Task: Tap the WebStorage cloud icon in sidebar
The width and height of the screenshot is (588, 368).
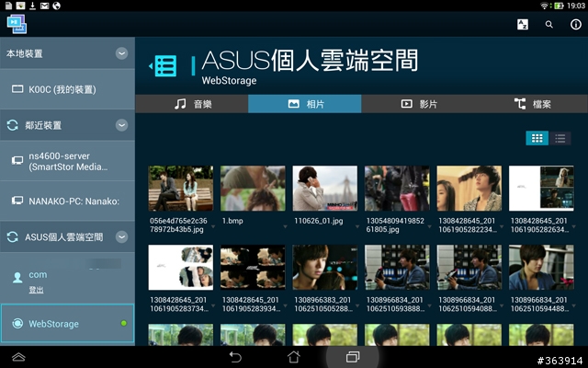Action: (x=17, y=323)
